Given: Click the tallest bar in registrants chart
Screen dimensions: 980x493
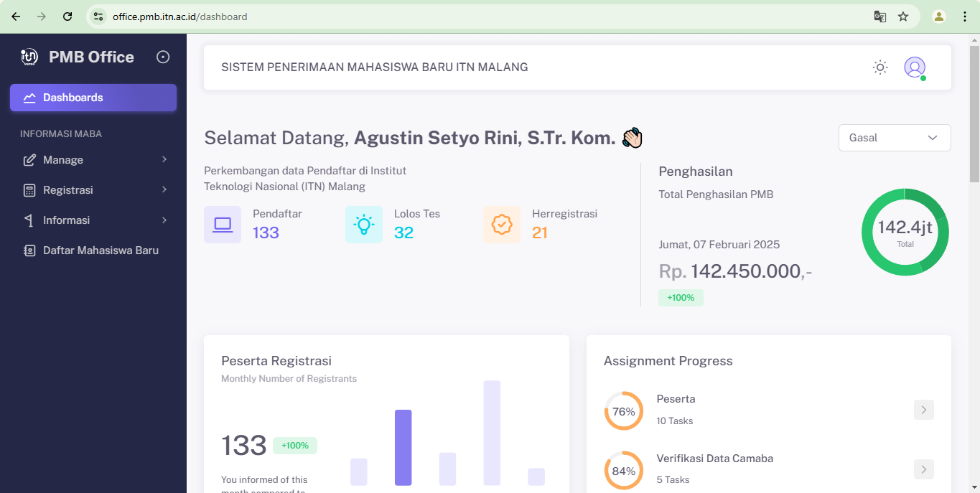Looking at the screenshot, I should point(492,433).
